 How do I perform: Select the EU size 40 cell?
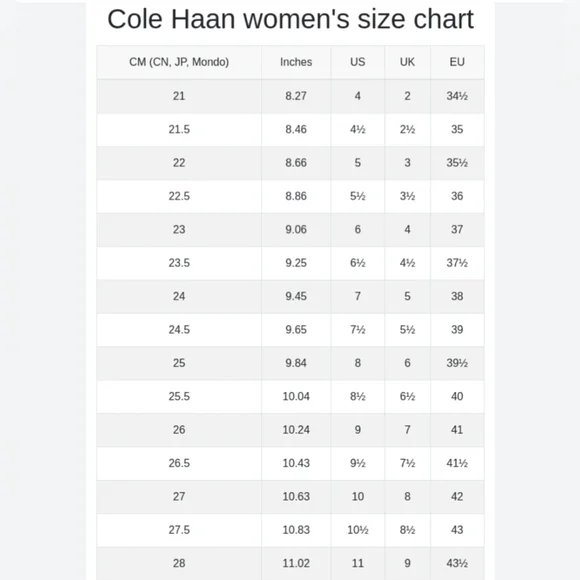point(457,397)
